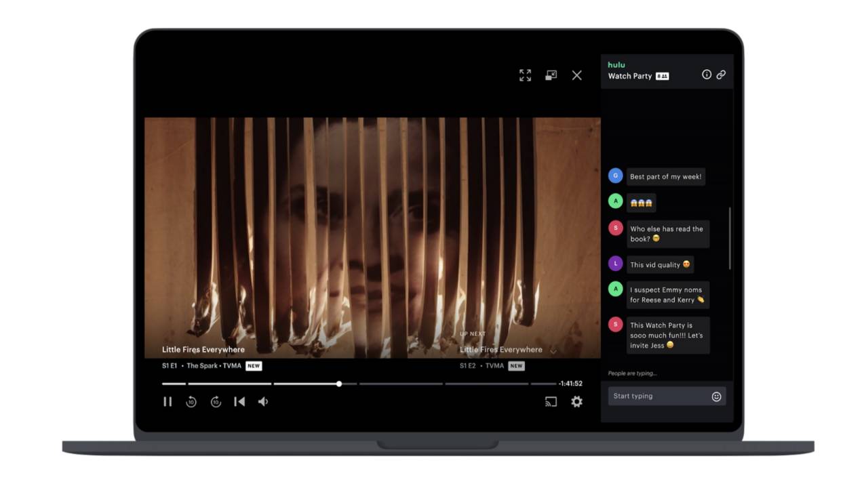Screen dimensions: 868x488
Task: Select the 'This vid quality' message
Action: 660,265
